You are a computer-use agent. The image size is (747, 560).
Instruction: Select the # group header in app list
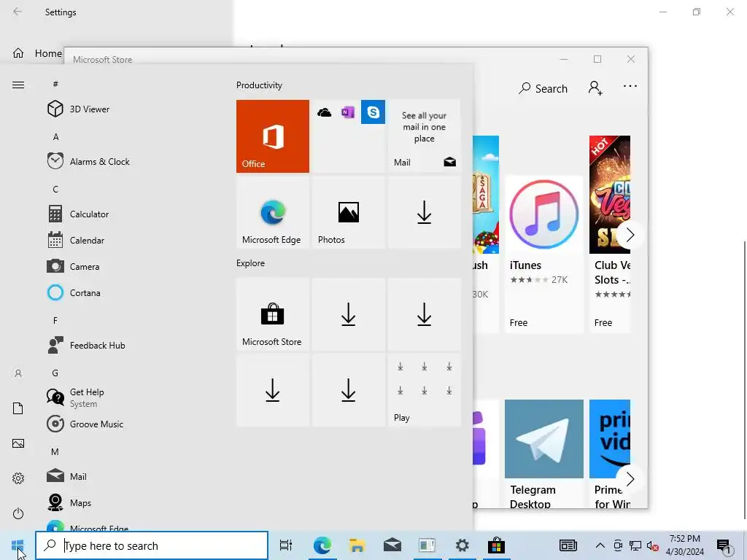tap(55, 84)
